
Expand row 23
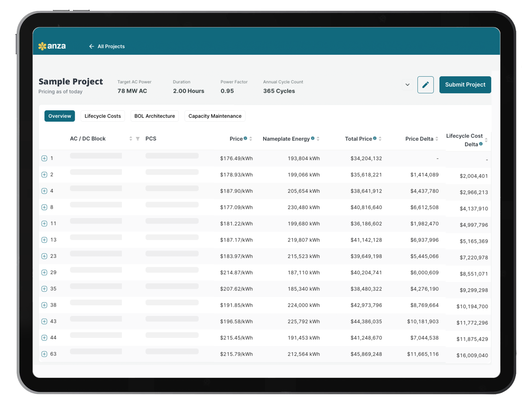[x=44, y=256]
